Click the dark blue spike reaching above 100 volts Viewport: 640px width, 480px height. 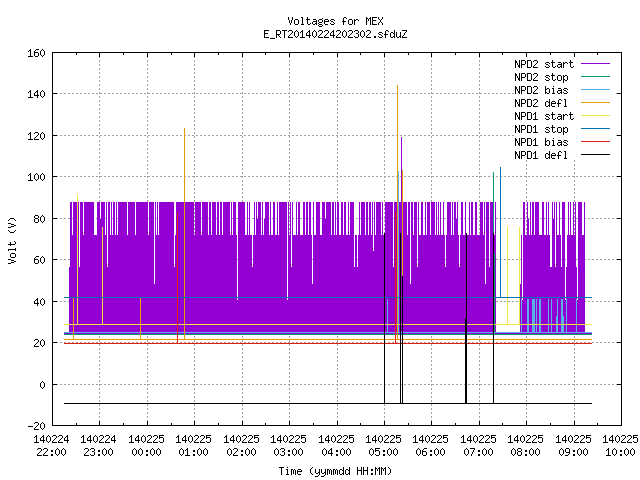tap(500, 232)
